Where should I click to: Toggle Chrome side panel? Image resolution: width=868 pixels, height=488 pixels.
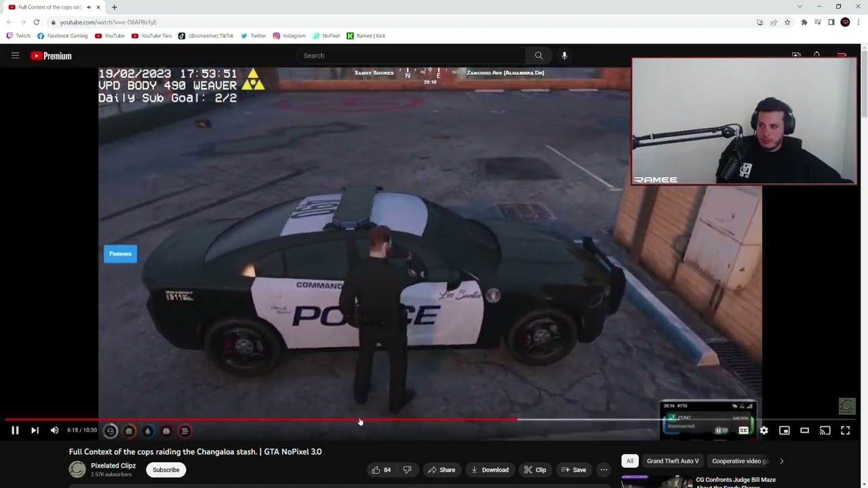[831, 22]
